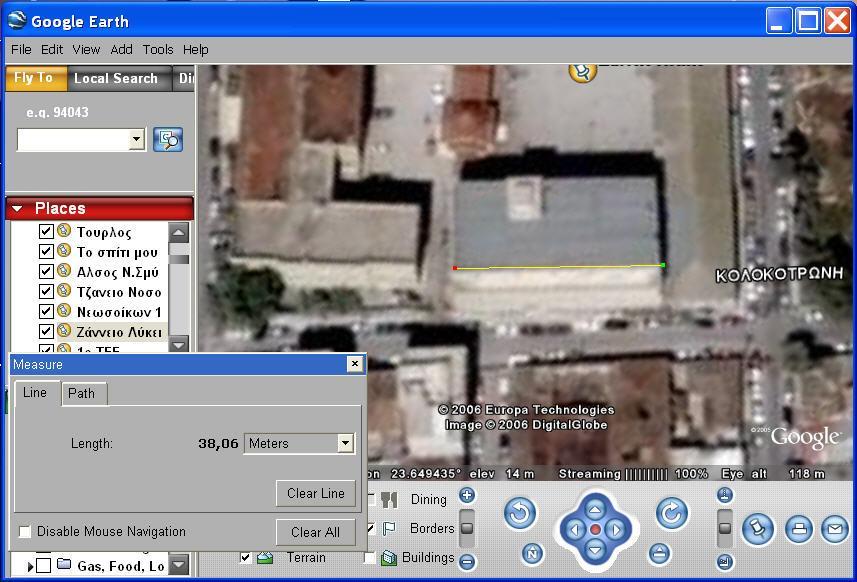Pan the map down with the arrow
This screenshot has width=857, height=582.
pyautogui.click(x=595, y=549)
